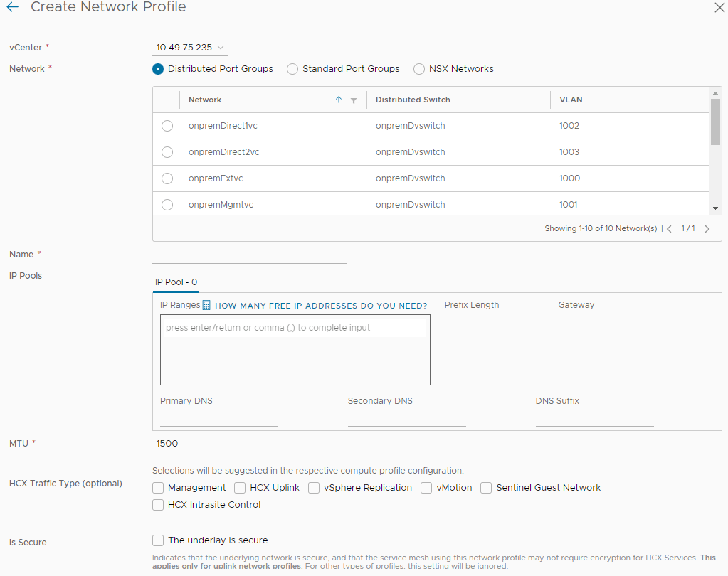Click the VLAN column header
728x576 pixels.
coord(571,100)
